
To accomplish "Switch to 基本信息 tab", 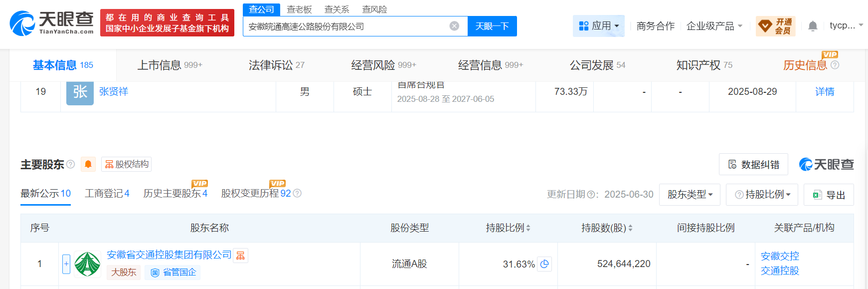I will click(x=63, y=65).
